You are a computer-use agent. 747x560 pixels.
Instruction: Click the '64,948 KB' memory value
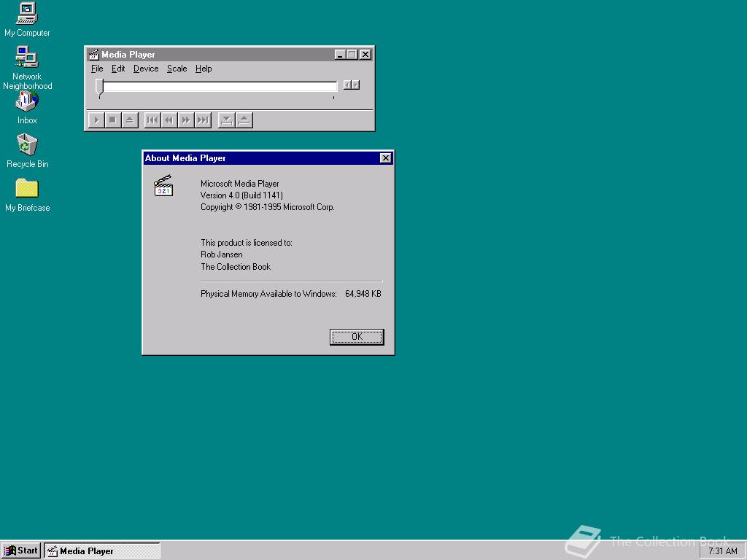(363, 294)
